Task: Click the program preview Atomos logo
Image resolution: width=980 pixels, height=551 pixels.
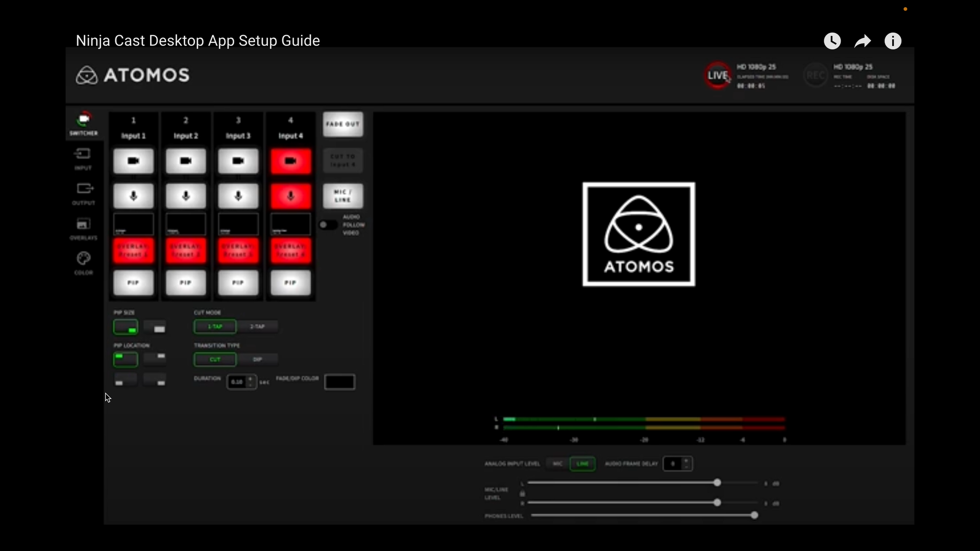Action: 639,234
